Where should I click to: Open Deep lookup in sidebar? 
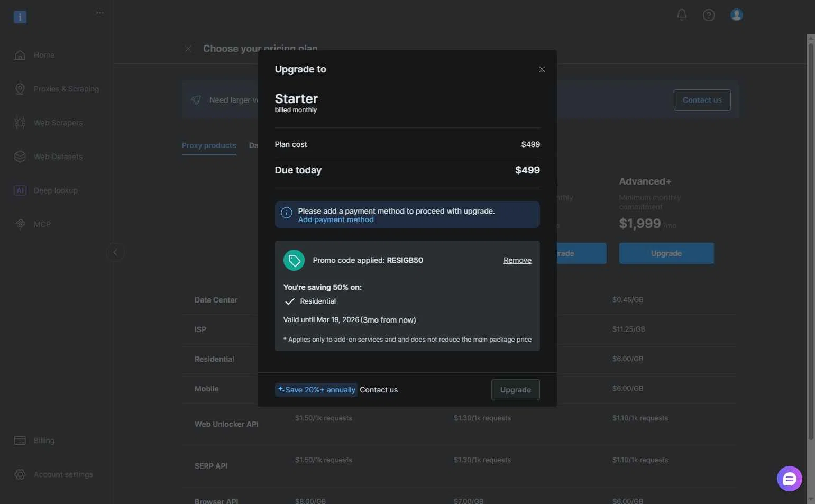(x=57, y=190)
